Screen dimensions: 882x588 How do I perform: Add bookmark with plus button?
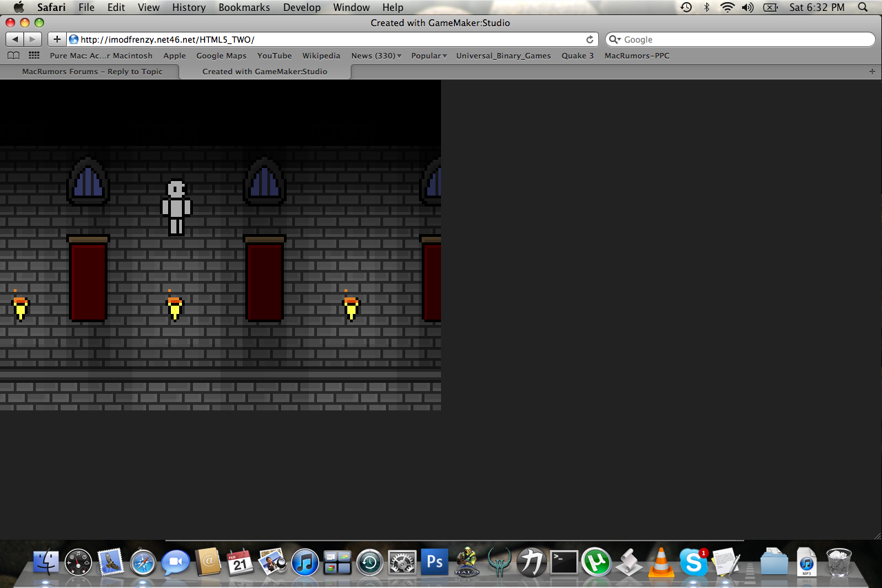(57, 39)
